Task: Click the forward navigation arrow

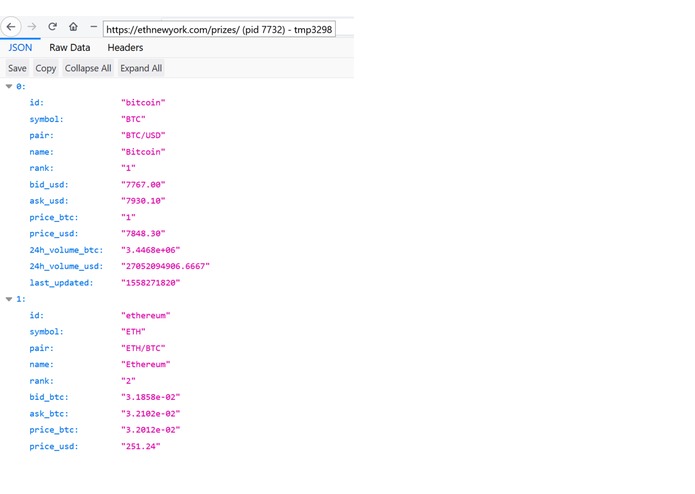Action: (32, 27)
